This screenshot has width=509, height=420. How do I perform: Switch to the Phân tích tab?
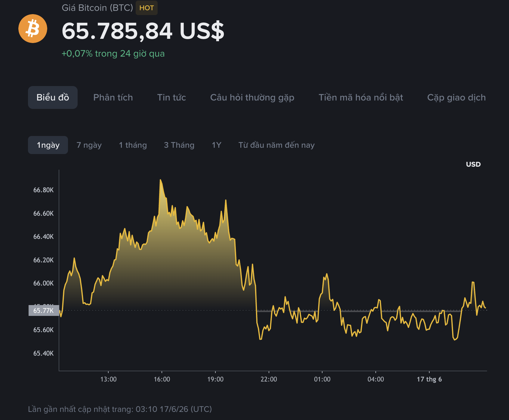113,97
